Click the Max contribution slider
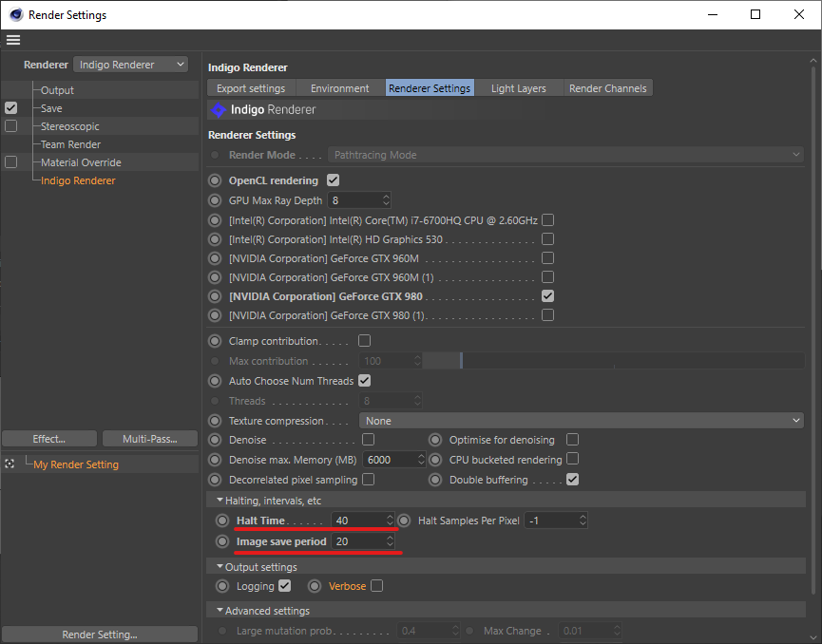This screenshot has width=822, height=644. pos(614,361)
